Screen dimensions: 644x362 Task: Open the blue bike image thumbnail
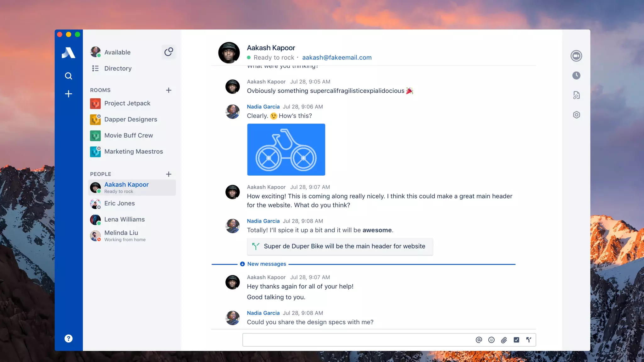(x=286, y=150)
